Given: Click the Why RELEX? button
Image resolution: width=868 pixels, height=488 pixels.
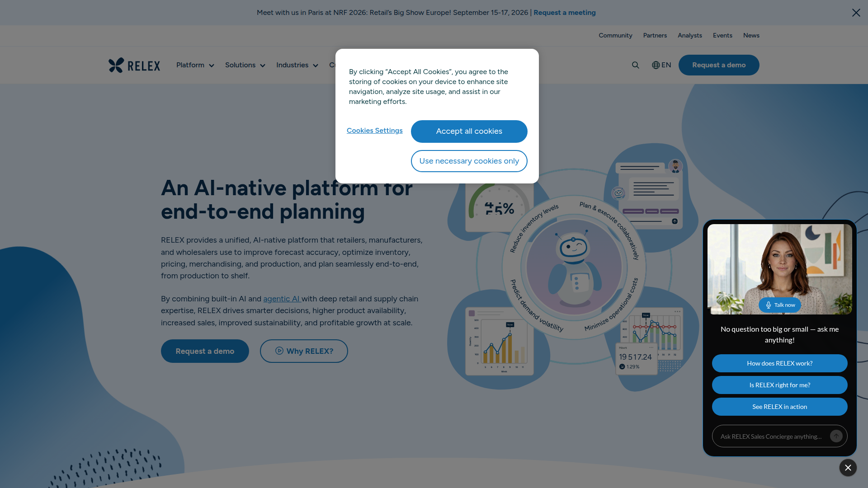Looking at the screenshot, I should coord(304,351).
